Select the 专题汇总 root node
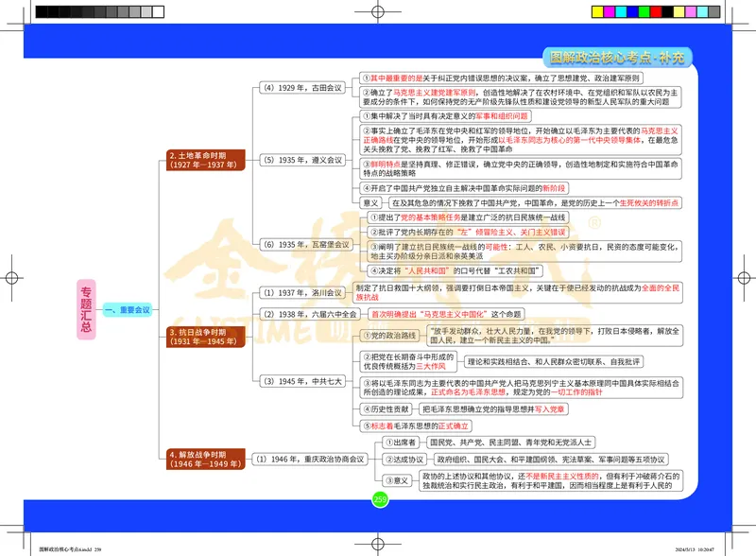Screen dimensions: 756x556 point(86,304)
